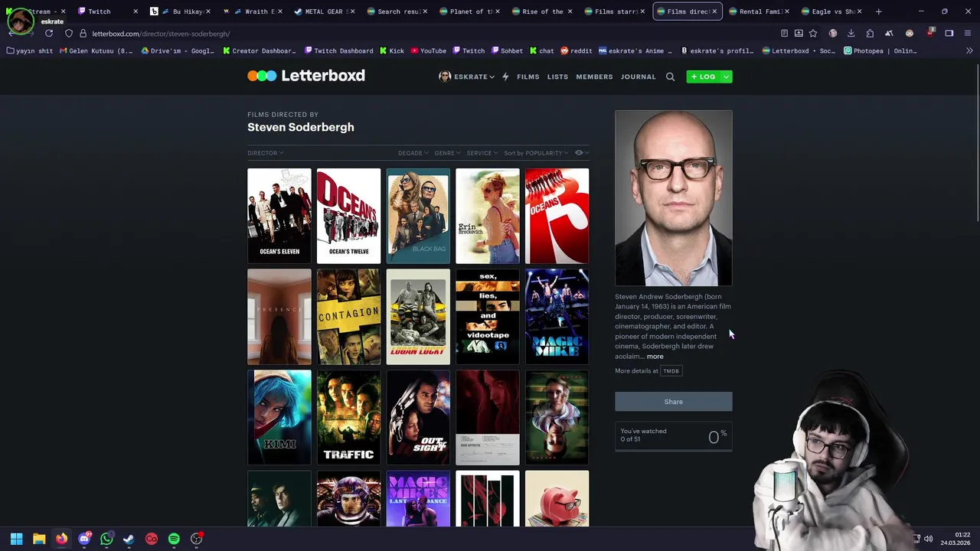Open FILMS in the Letterboxd nav

click(528, 77)
